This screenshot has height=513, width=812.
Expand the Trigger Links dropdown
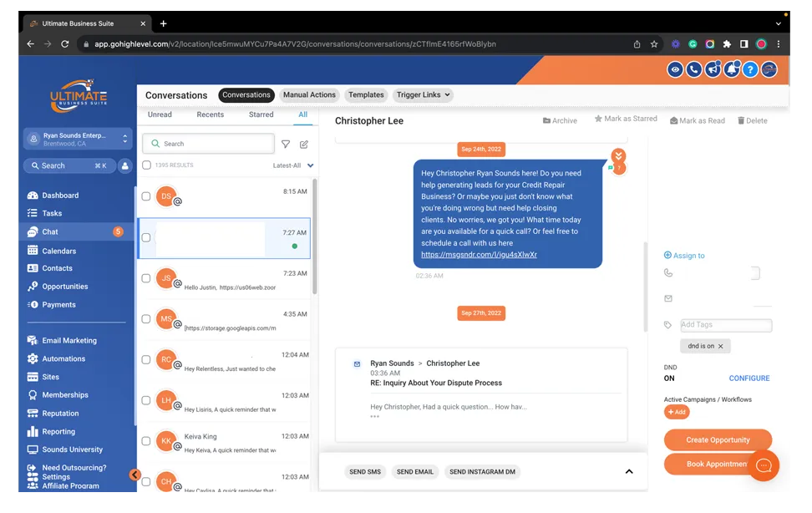coord(423,94)
